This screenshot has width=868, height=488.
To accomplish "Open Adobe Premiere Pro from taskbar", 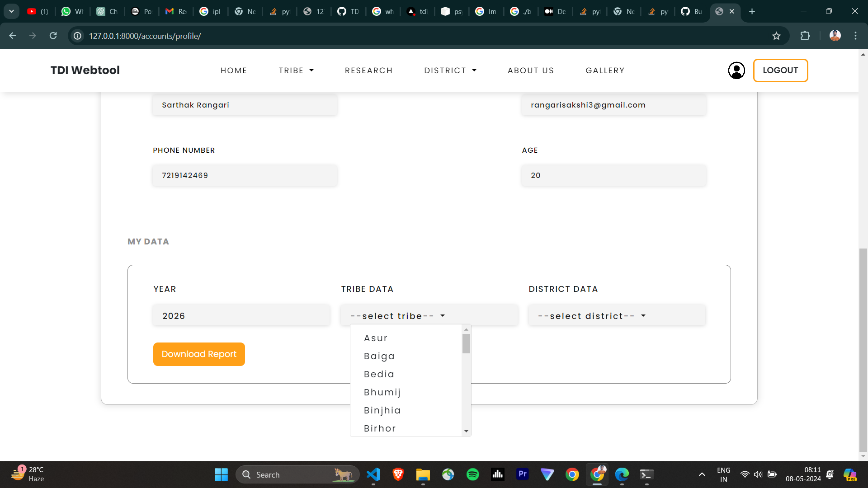I will tap(522, 474).
